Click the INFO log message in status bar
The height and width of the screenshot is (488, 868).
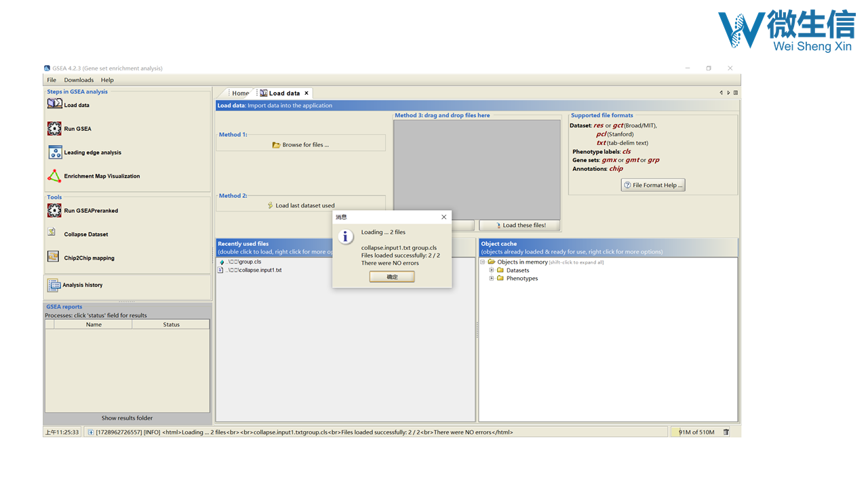tap(304, 432)
